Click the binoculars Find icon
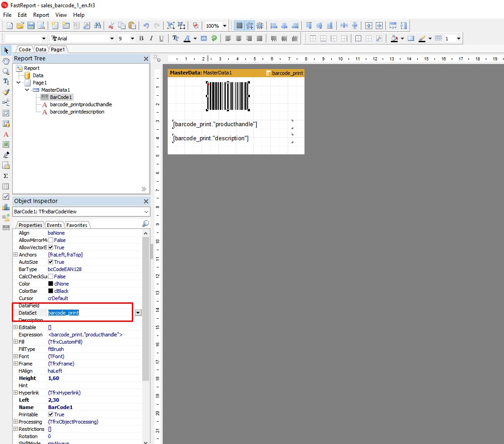This screenshot has width=504, height=444. click(97, 26)
